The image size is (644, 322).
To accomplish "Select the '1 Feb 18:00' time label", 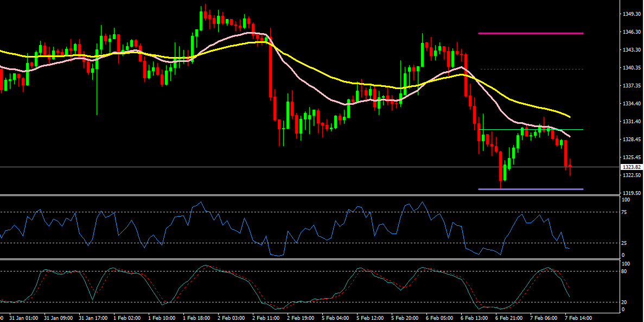I will tap(196, 318).
